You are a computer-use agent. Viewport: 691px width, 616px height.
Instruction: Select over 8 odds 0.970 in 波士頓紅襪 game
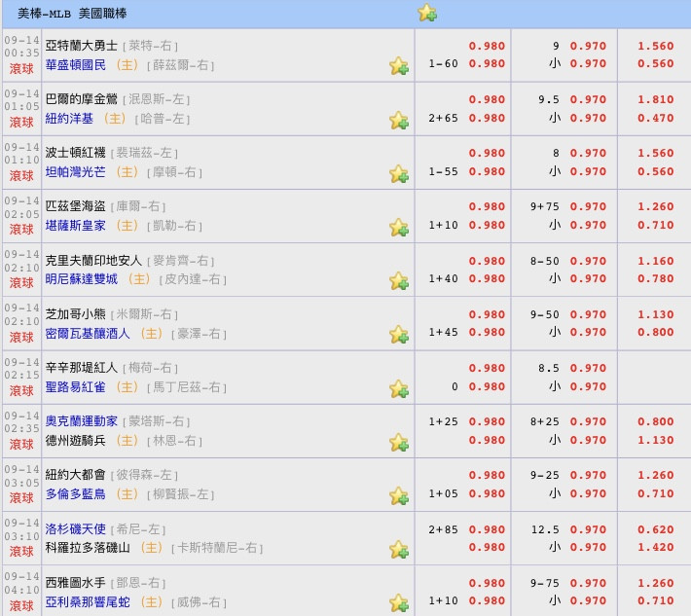pos(588,153)
